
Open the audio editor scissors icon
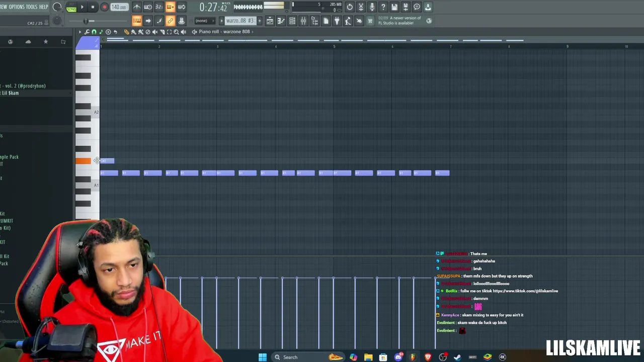coord(361,7)
